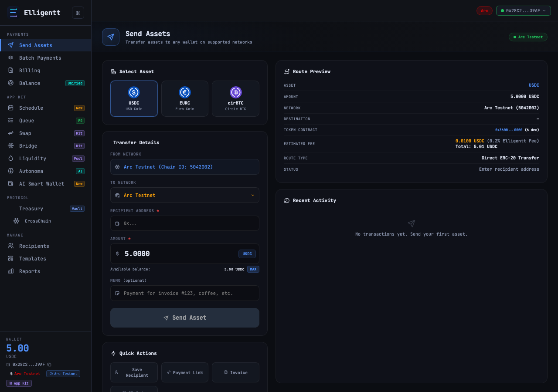558x392 pixels.
Task: Click the Balance icon in sidebar
Action: click(11, 83)
